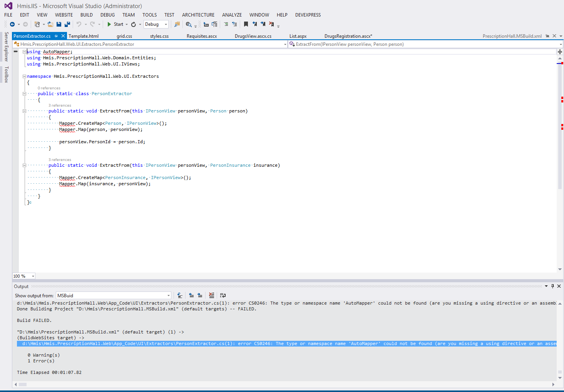Open the Debug configuration dropdown
The height and width of the screenshot is (392, 564).
click(x=166, y=24)
